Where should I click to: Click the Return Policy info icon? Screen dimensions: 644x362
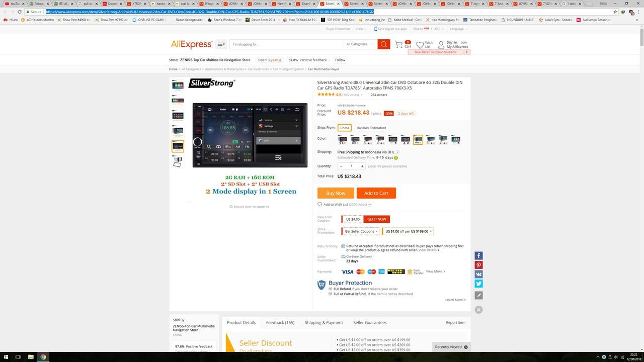343,246
